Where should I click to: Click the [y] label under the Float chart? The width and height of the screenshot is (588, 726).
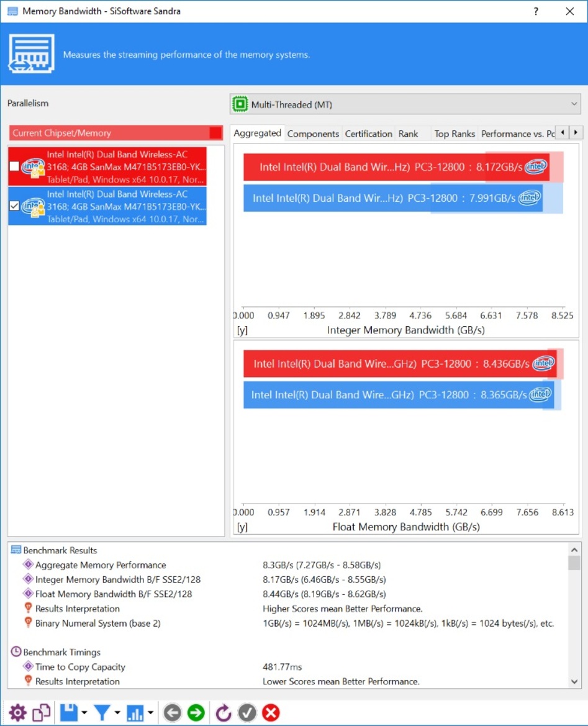pyautogui.click(x=242, y=527)
